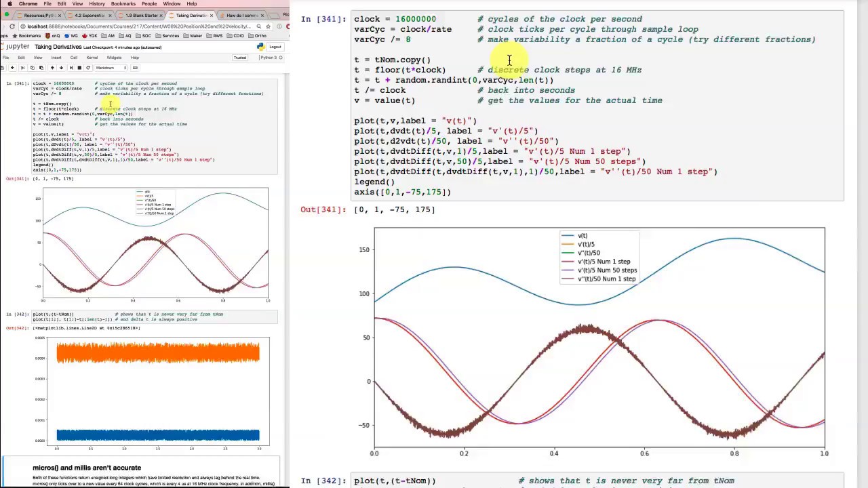
Task: Open the Apple menu
Action: click(x=9, y=3)
